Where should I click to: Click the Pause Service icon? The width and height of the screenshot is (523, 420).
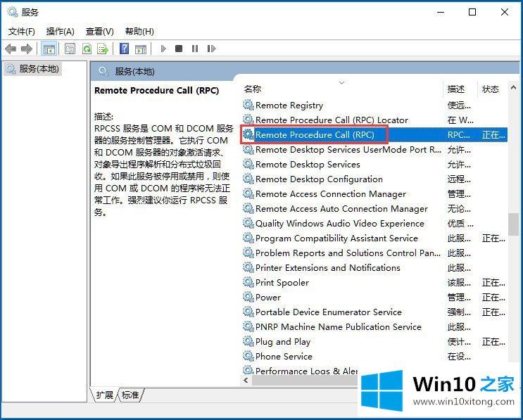coord(194,49)
